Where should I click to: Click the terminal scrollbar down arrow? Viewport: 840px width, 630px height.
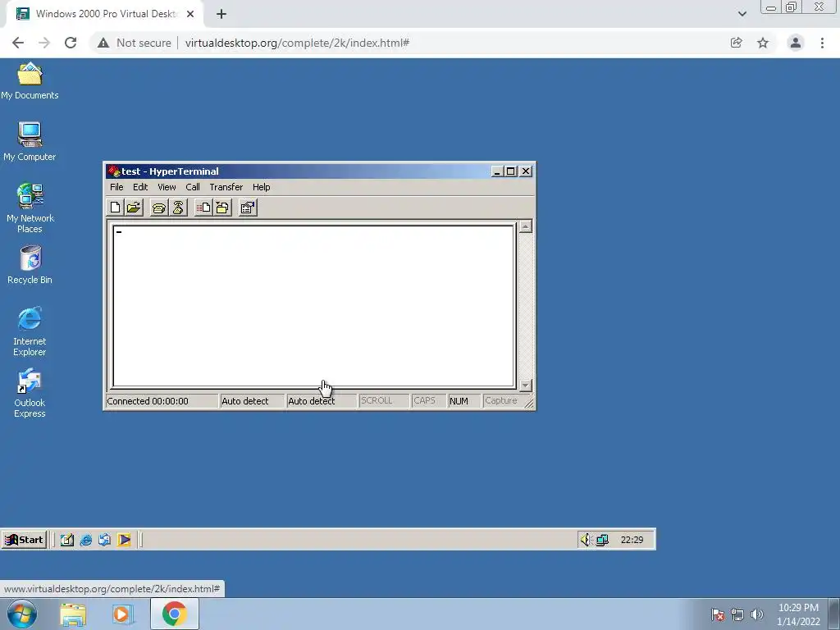click(x=526, y=385)
